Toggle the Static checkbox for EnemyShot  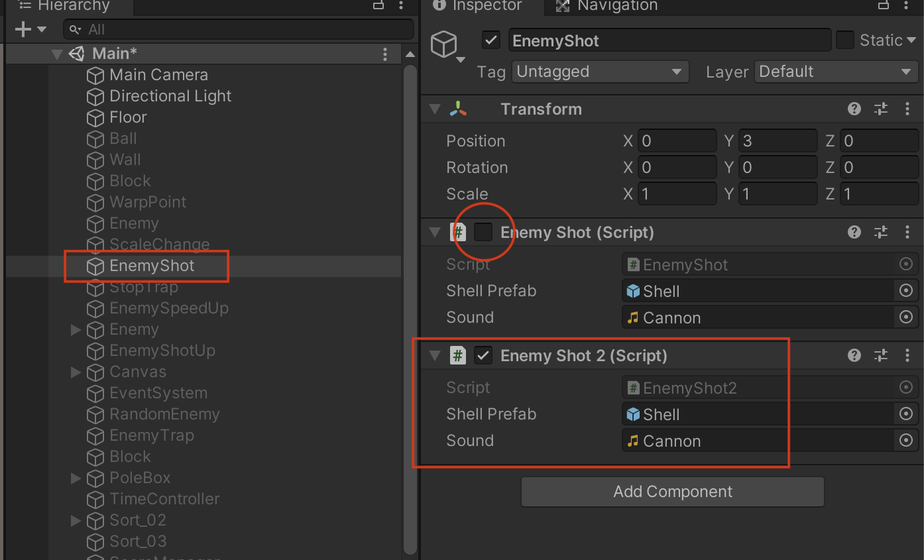pyautogui.click(x=846, y=40)
